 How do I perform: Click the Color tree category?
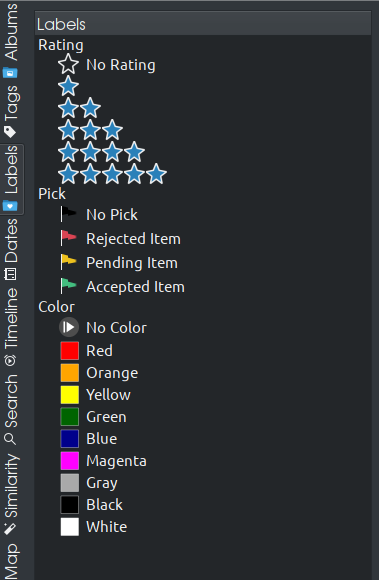pyautogui.click(x=57, y=307)
